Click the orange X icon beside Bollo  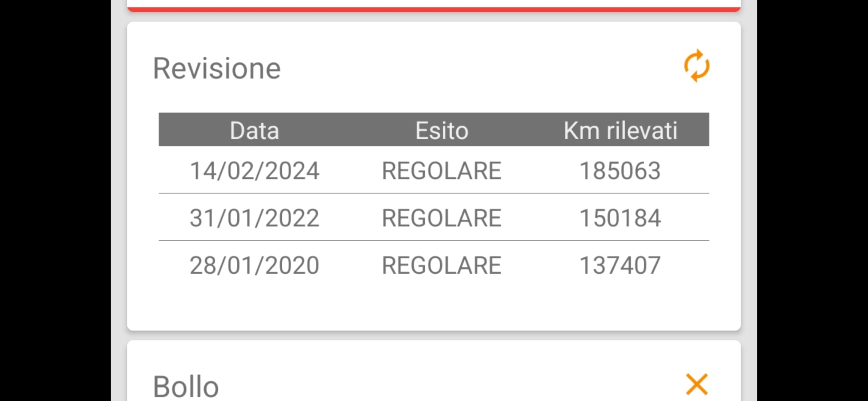pos(697,384)
